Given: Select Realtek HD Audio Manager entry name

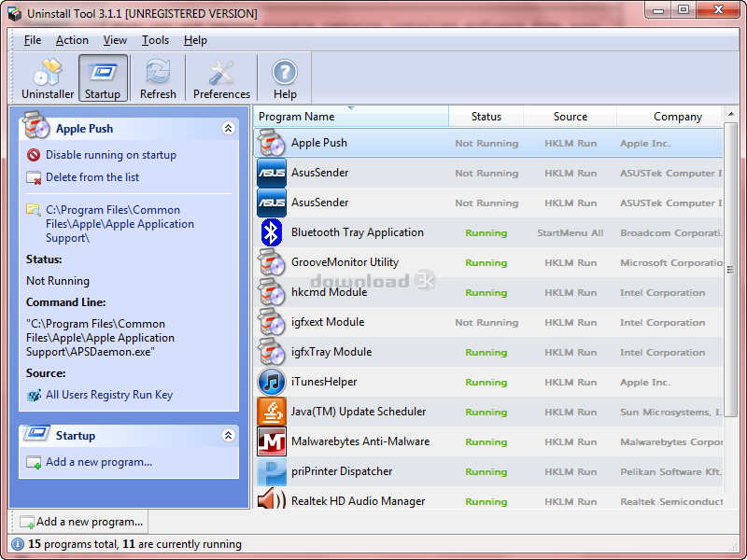Looking at the screenshot, I should (x=358, y=501).
